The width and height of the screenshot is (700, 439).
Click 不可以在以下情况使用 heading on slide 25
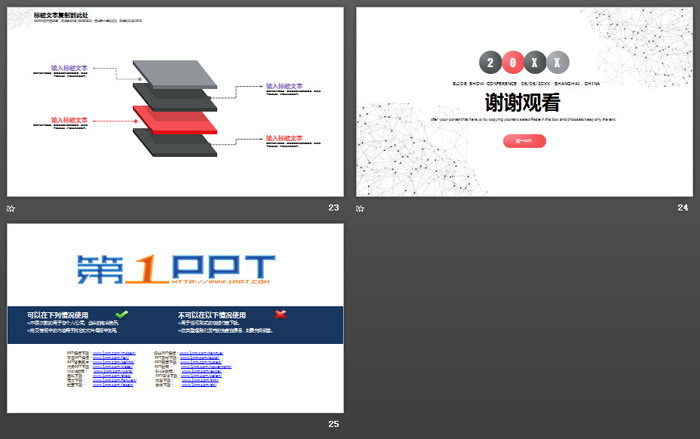click(x=212, y=315)
